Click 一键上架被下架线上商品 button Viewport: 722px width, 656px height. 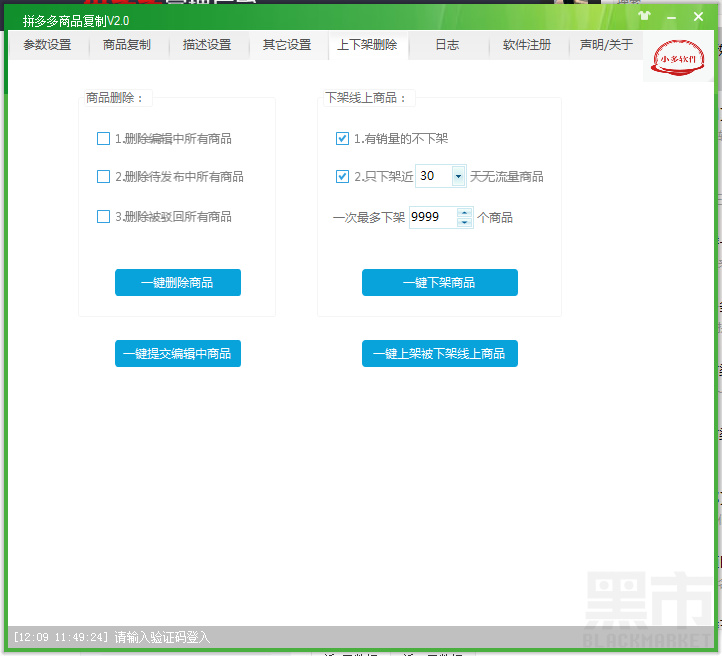pyautogui.click(x=440, y=354)
